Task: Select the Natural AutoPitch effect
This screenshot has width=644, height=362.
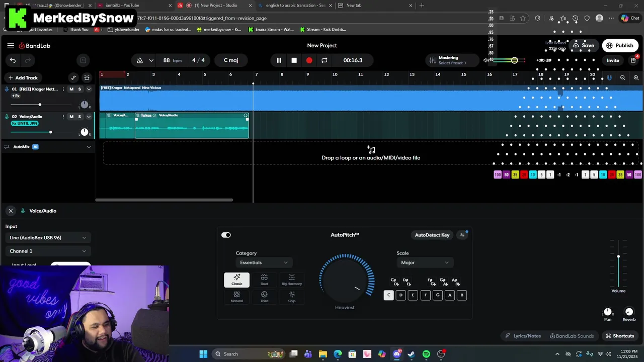Action: (x=236, y=297)
